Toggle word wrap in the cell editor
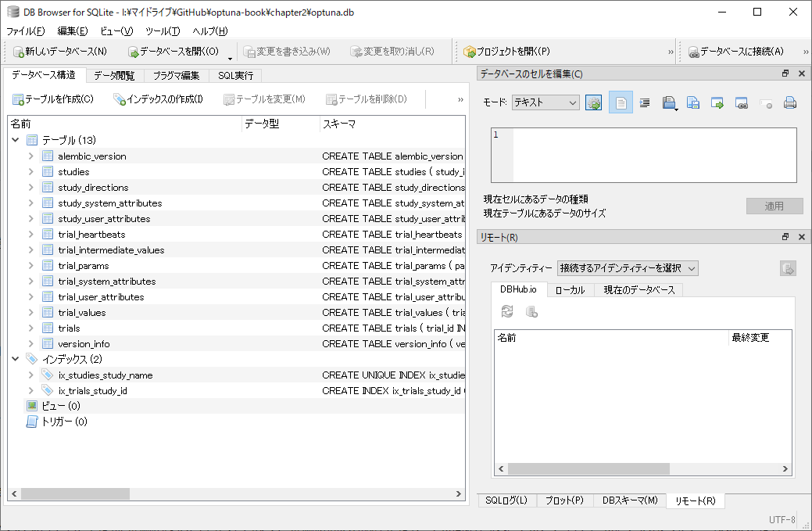The height and width of the screenshot is (531, 812). click(x=621, y=102)
